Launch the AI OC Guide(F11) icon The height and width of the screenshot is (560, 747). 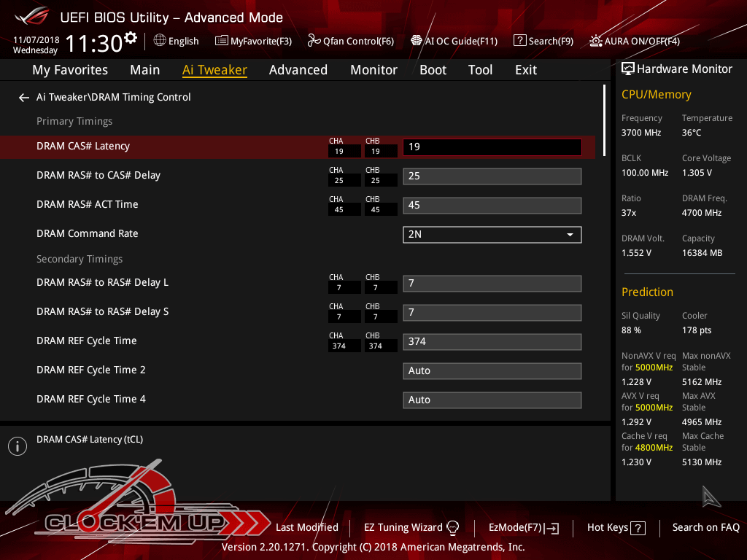[x=417, y=41]
